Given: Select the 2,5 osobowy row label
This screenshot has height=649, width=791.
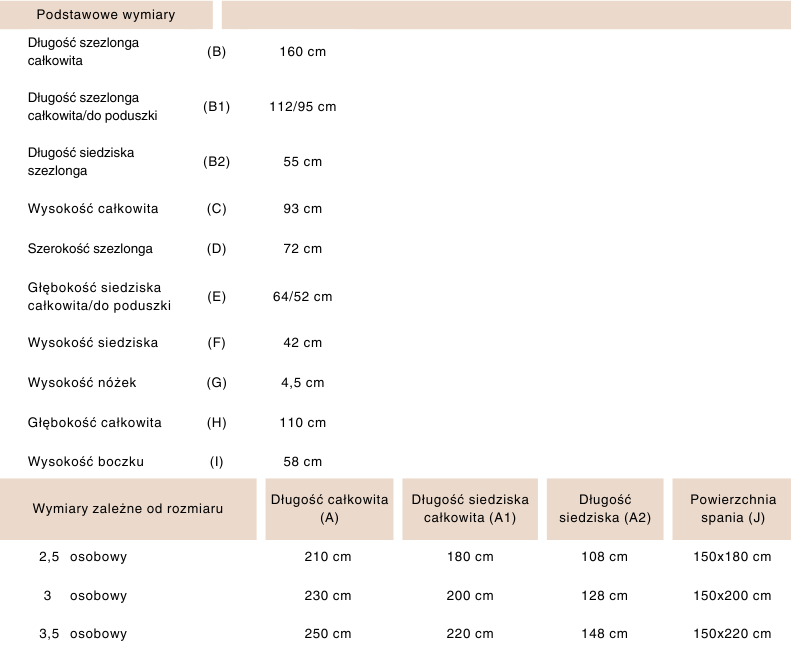Looking at the screenshot, I should click(83, 556).
